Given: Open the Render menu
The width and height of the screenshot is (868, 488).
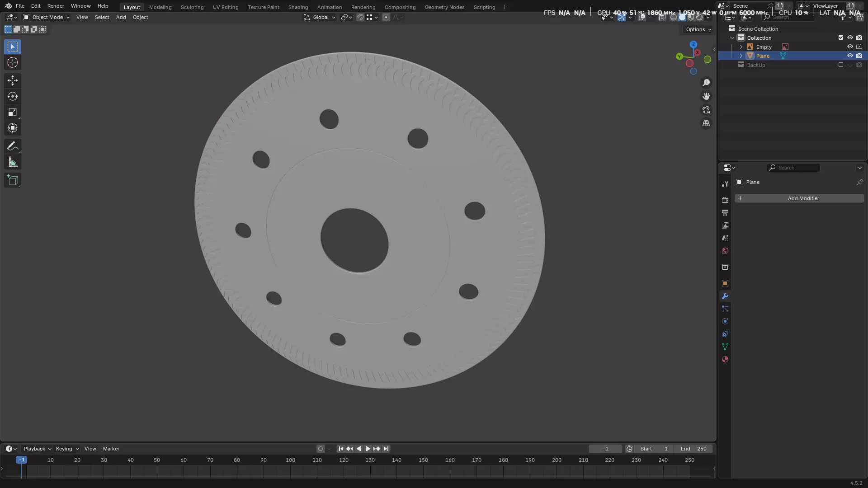Looking at the screenshot, I should tap(56, 6).
